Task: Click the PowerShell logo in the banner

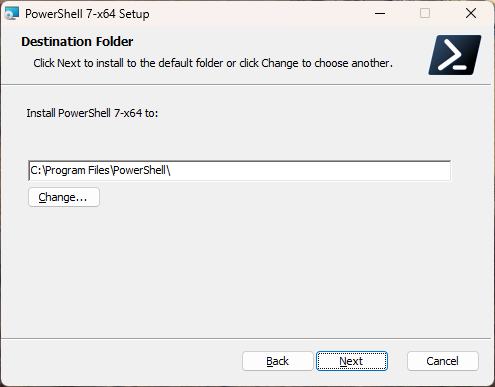Action: 455,55
